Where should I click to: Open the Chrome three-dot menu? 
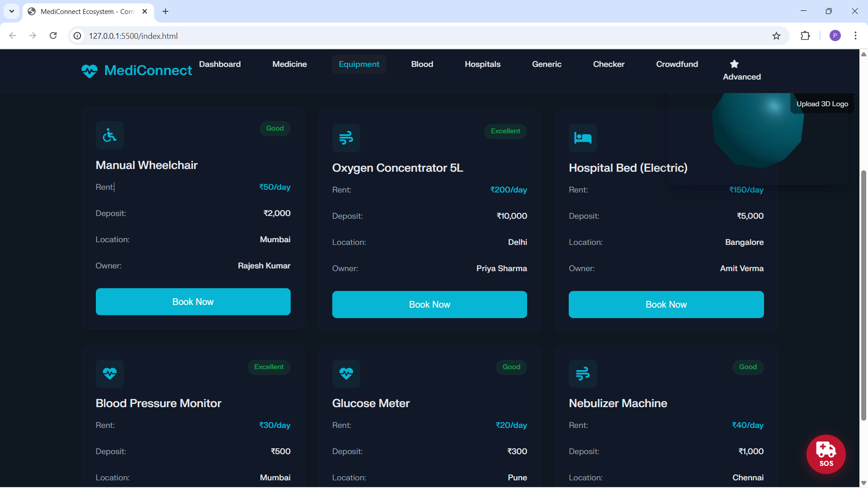coord(855,36)
